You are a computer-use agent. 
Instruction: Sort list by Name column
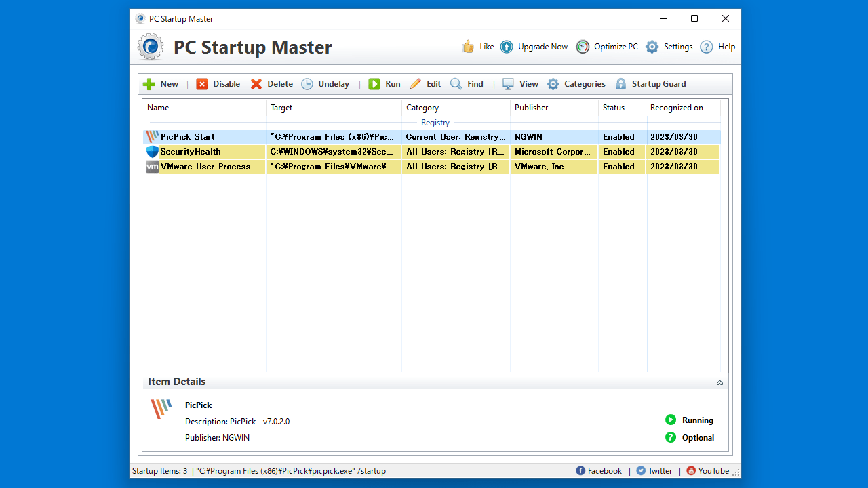(204, 108)
